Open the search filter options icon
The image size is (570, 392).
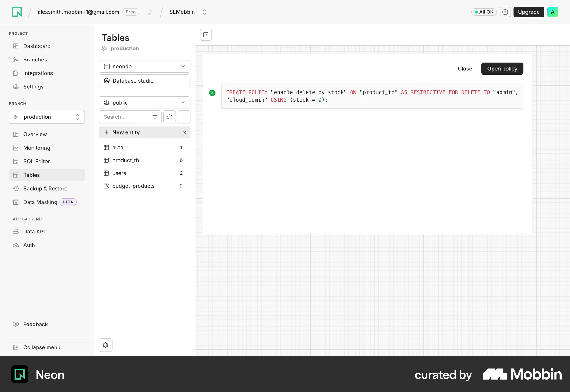click(x=155, y=117)
